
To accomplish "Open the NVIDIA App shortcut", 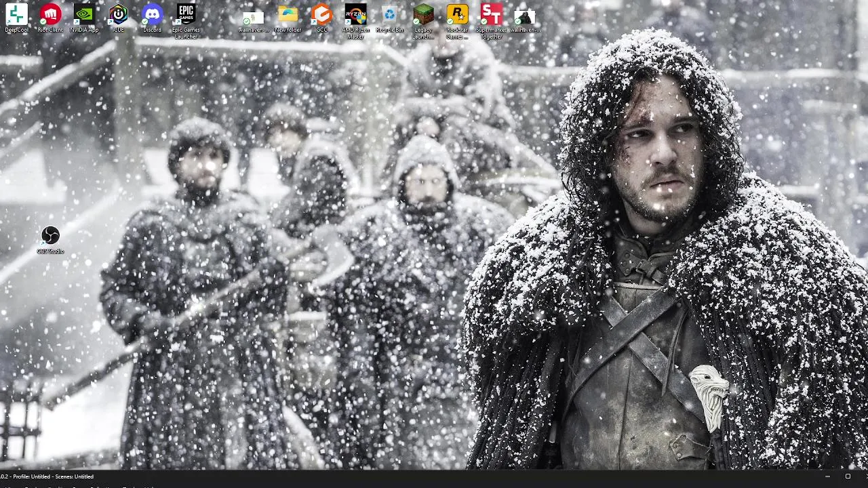I will pyautogui.click(x=84, y=18).
